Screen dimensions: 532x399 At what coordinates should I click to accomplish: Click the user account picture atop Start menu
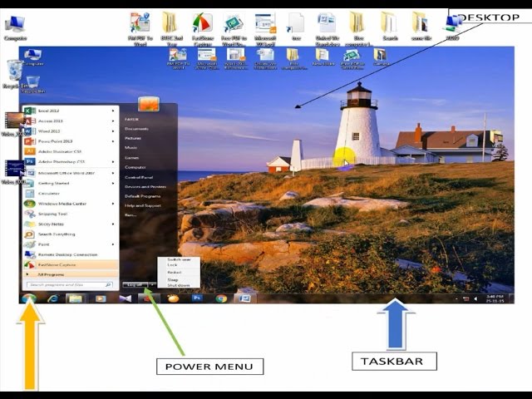[149, 104]
